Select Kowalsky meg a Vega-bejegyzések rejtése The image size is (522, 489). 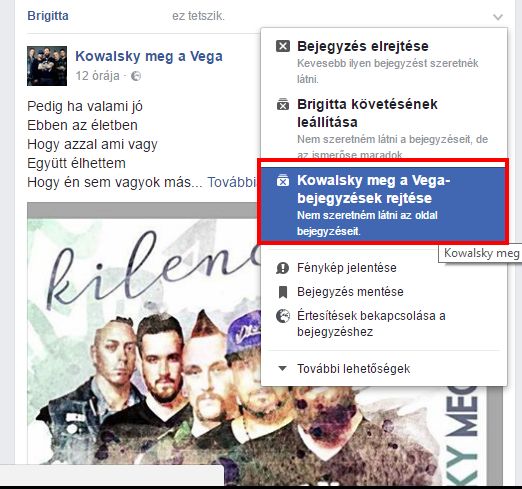pos(383,204)
